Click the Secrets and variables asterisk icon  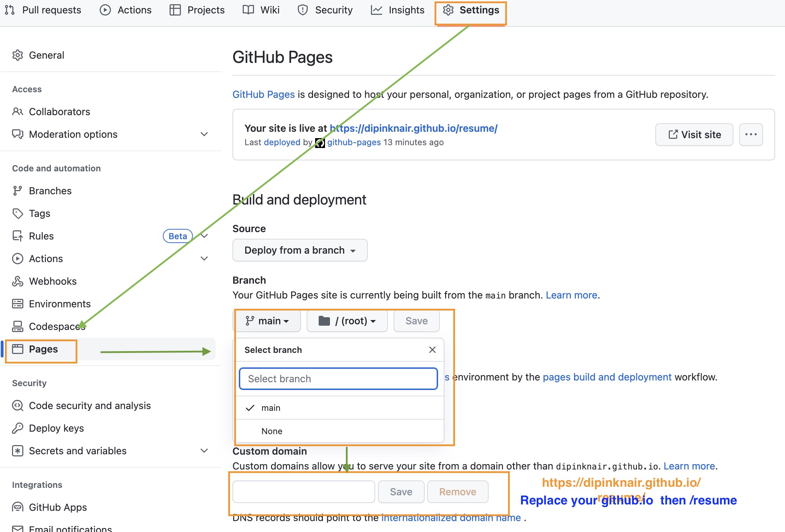[x=18, y=451]
